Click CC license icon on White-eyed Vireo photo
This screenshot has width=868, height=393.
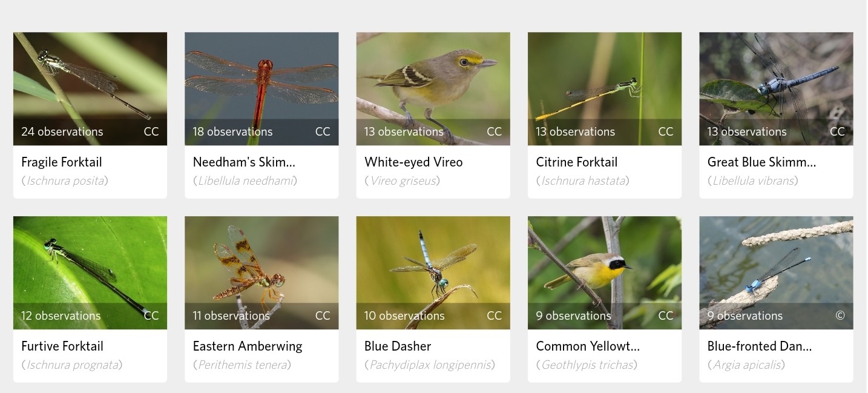click(495, 131)
